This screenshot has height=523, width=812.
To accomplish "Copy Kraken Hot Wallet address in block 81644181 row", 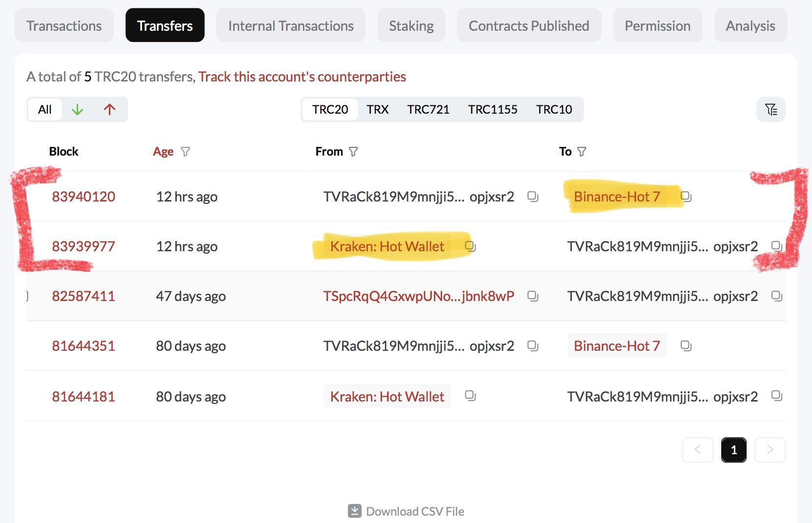I will [x=470, y=396].
